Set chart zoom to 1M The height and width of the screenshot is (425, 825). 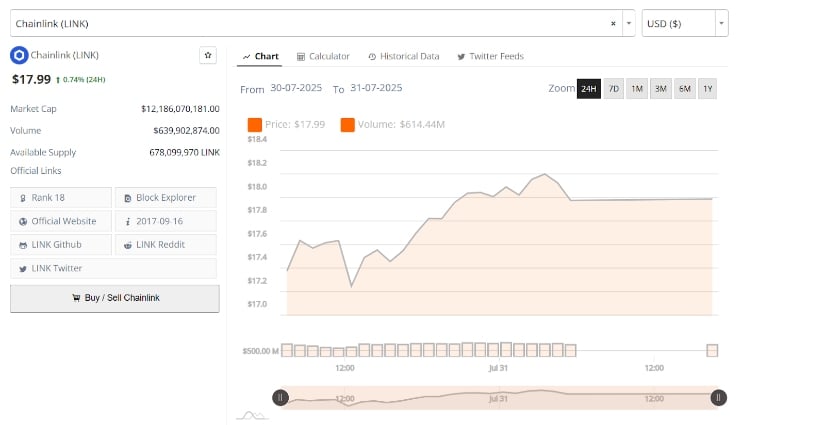(637, 89)
